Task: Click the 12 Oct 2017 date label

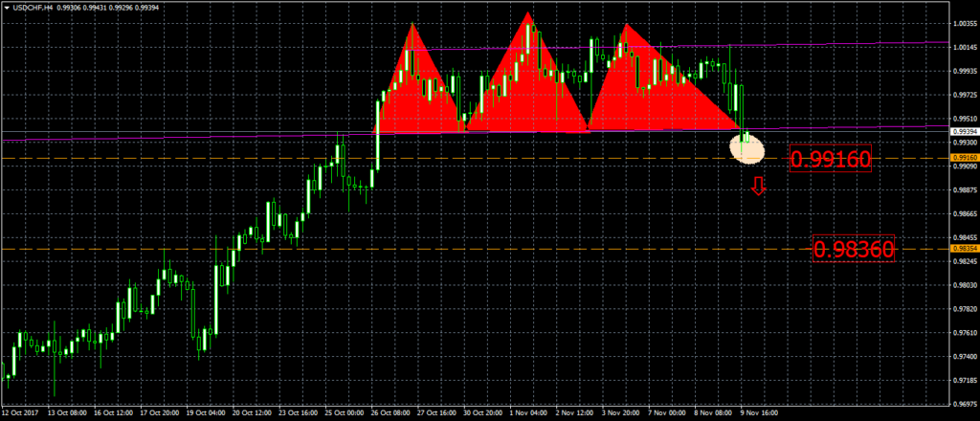Action: [21, 415]
